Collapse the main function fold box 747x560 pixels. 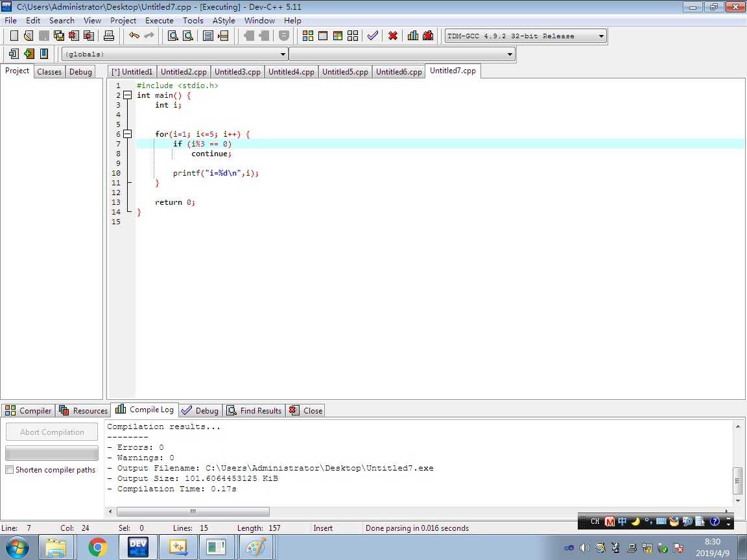(127, 95)
